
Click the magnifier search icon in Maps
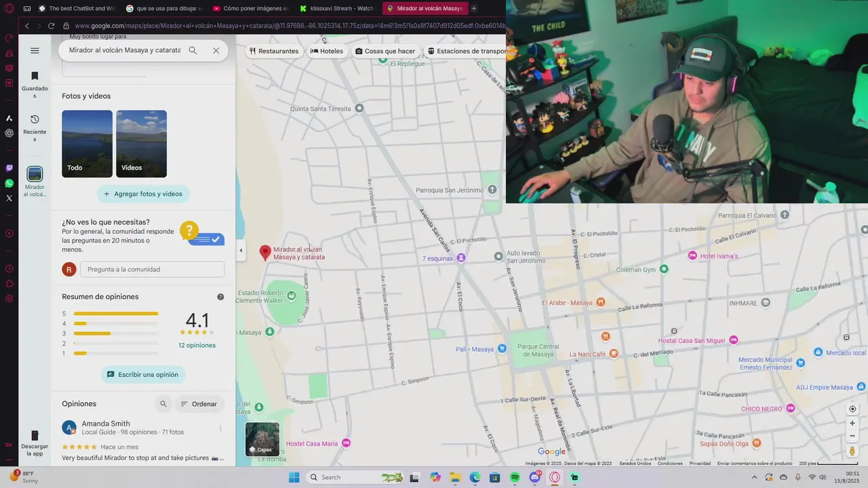tap(193, 50)
